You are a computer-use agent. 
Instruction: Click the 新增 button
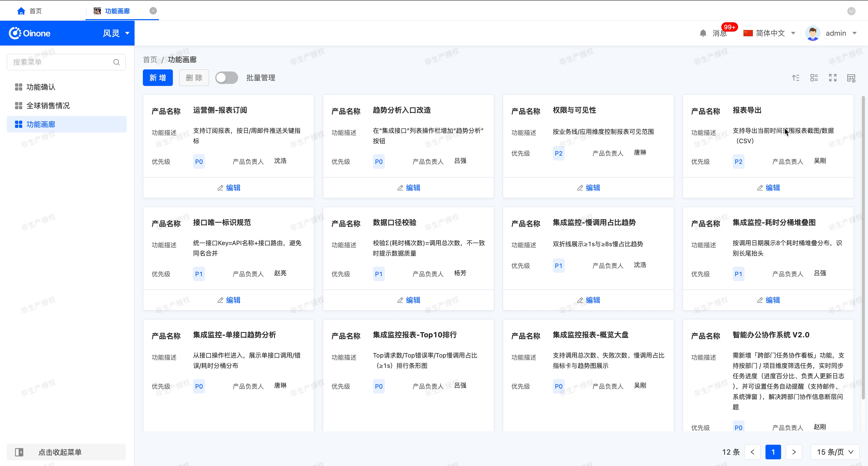(x=158, y=78)
